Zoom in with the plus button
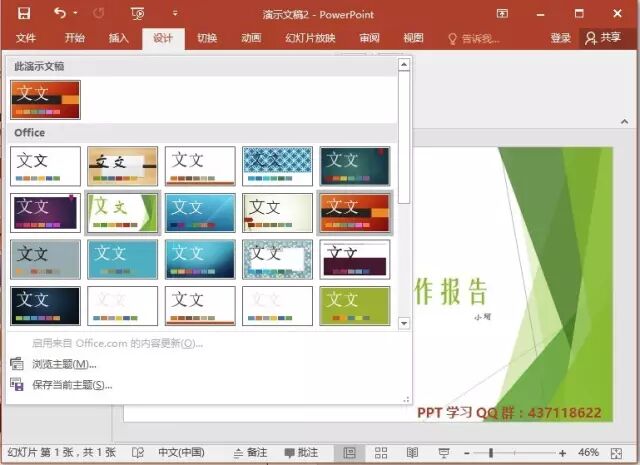This screenshot has height=465, width=640. coord(562,453)
